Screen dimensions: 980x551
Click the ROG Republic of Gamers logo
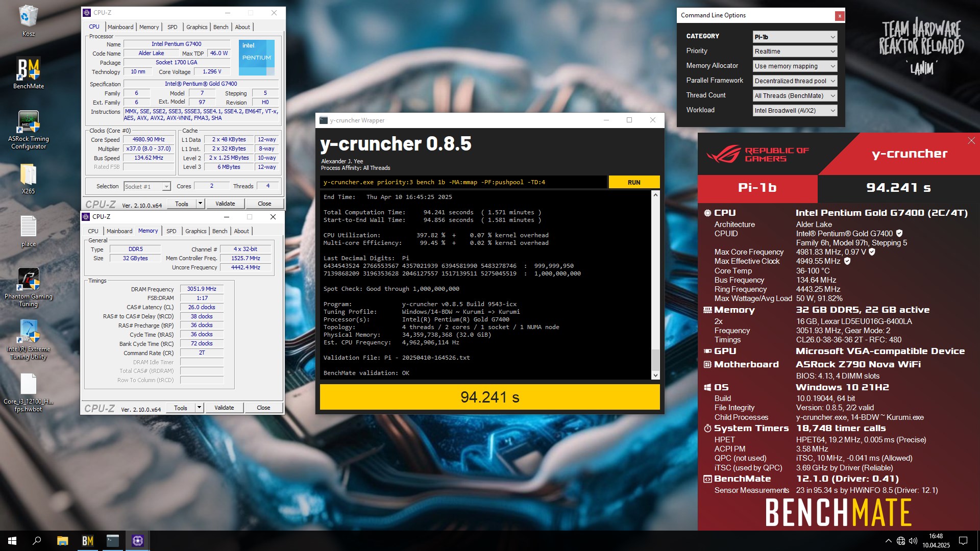(x=757, y=154)
